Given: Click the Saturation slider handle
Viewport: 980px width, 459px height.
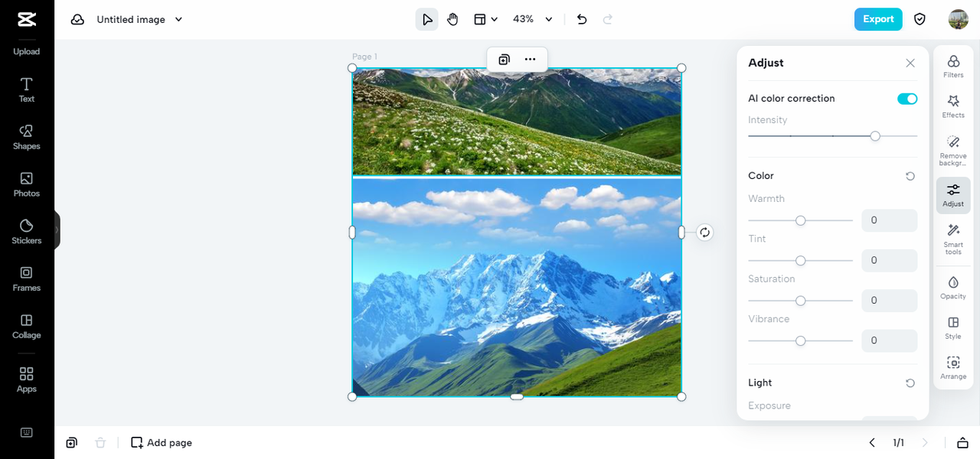Looking at the screenshot, I should tap(801, 301).
